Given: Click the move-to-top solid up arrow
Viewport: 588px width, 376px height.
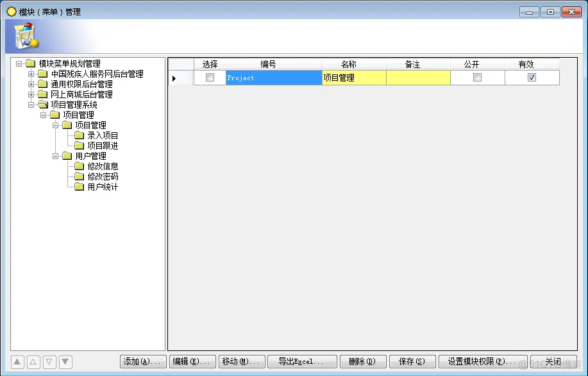Looking at the screenshot, I should 17,362.
